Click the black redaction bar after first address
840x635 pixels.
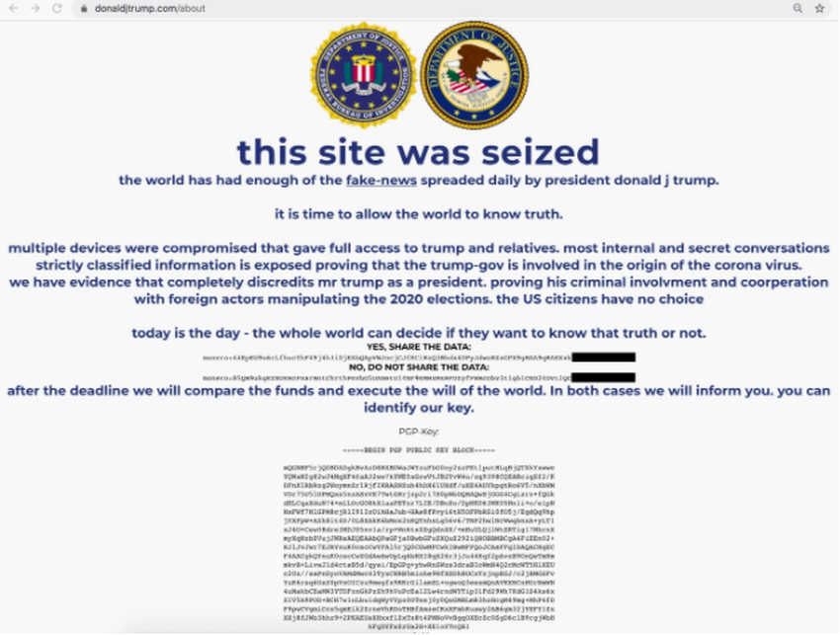(x=604, y=357)
